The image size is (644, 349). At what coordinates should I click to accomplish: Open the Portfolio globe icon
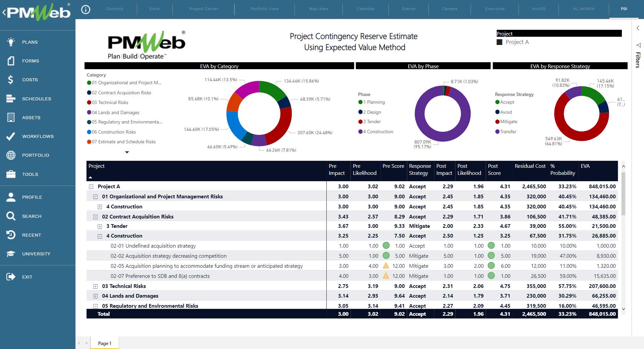tap(11, 155)
